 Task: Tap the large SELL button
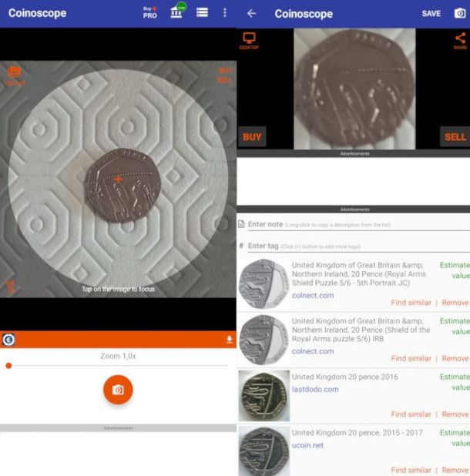coord(455,137)
